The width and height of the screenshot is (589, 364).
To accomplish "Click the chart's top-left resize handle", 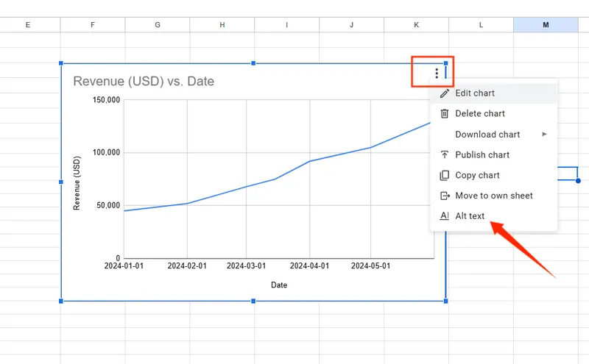I will coord(61,64).
